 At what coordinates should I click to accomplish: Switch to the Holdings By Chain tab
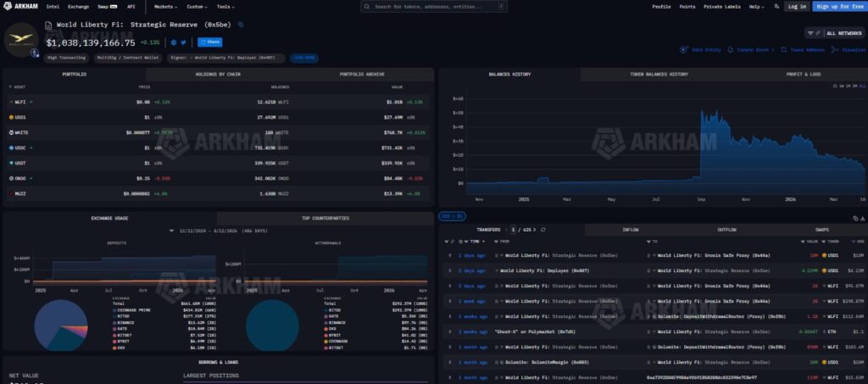[x=219, y=75]
